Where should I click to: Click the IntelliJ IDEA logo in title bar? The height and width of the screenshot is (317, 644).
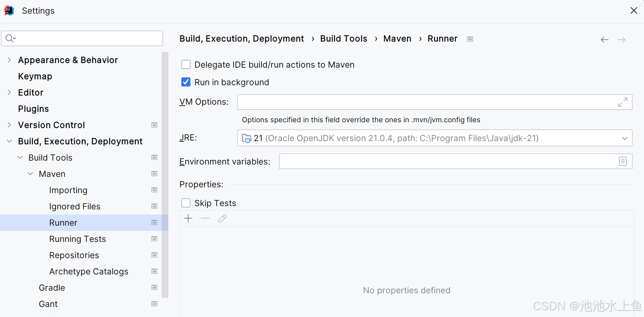point(9,10)
